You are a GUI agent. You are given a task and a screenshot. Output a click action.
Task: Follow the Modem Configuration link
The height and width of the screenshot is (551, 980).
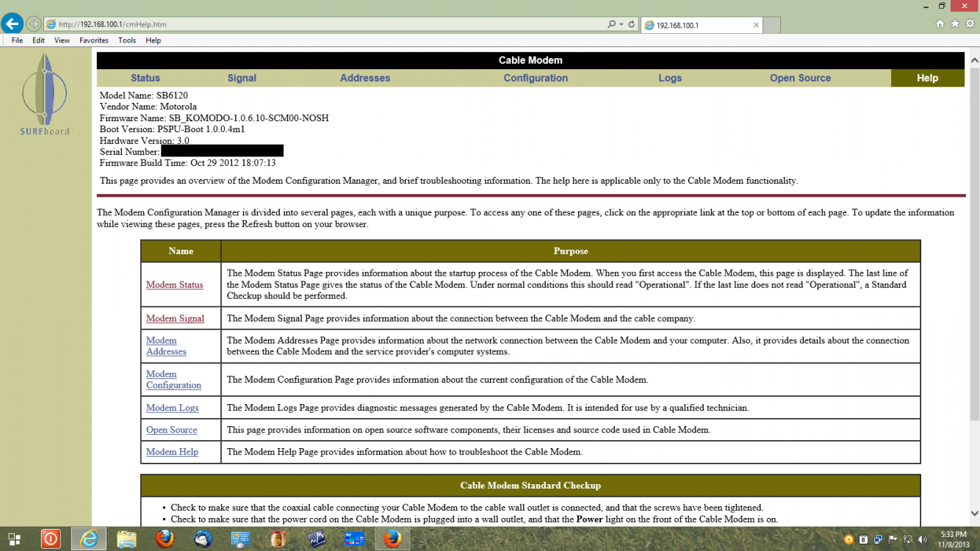pyautogui.click(x=173, y=380)
